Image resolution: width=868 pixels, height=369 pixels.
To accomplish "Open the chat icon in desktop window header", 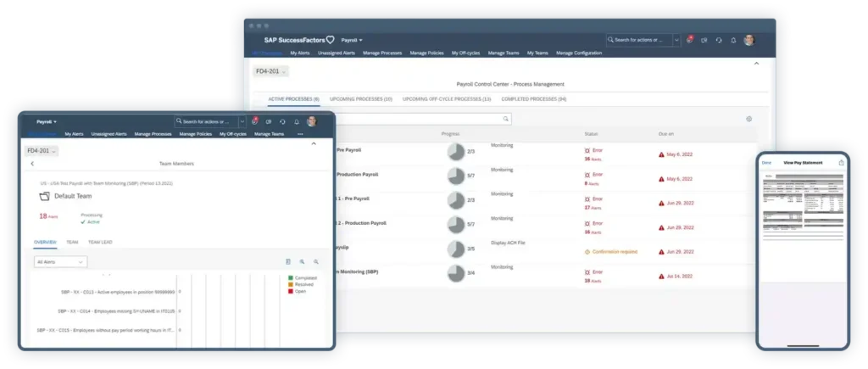I will tap(704, 41).
